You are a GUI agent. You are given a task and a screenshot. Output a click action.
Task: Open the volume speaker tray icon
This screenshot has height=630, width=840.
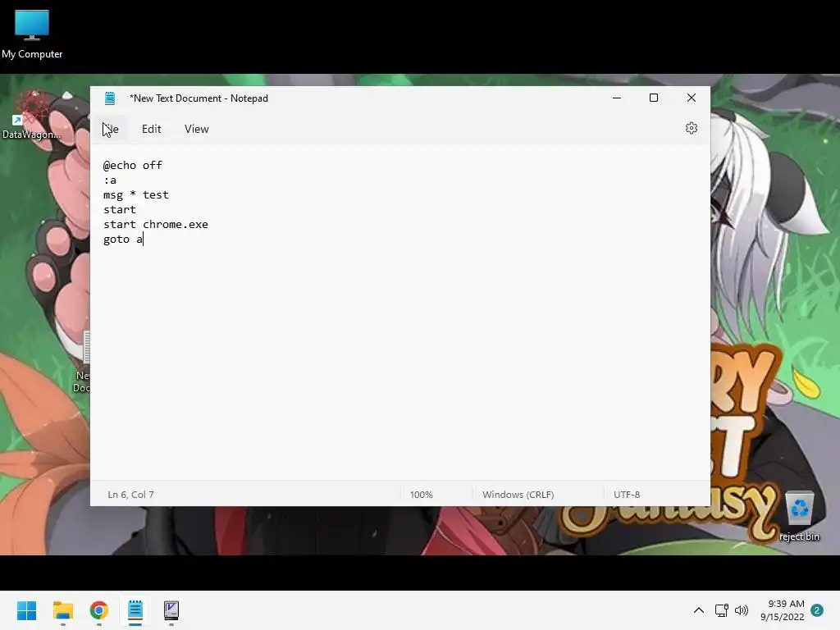(x=742, y=610)
